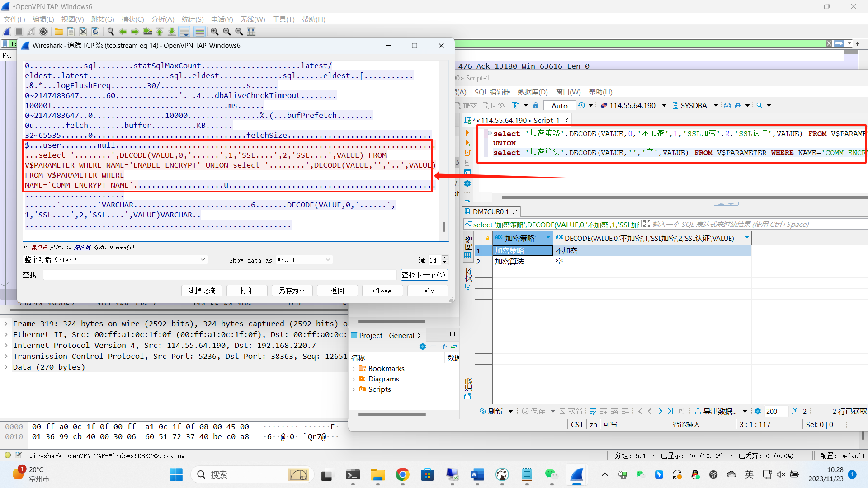Jump to first packet icon
868x488 pixels.
pyautogui.click(x=160, y=32)
